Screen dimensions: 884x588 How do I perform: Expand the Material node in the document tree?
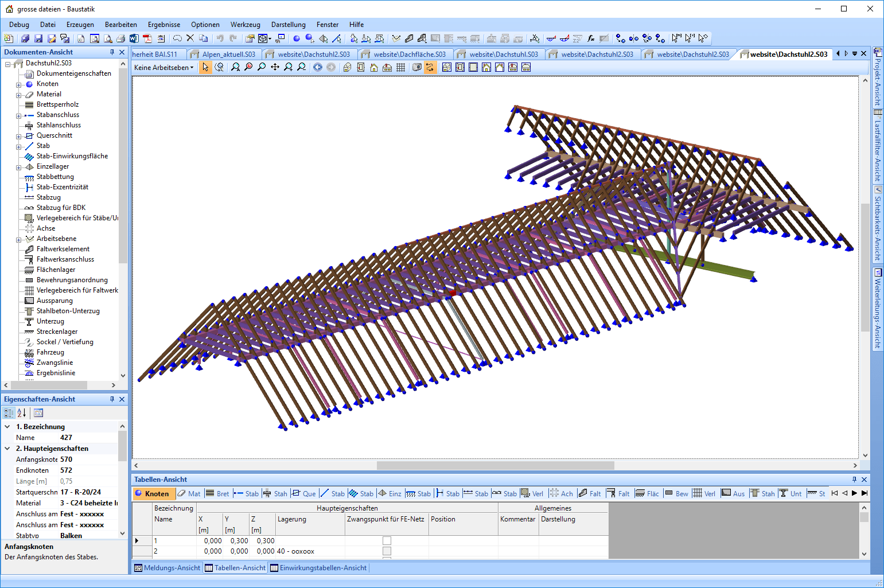pos(19,94)
